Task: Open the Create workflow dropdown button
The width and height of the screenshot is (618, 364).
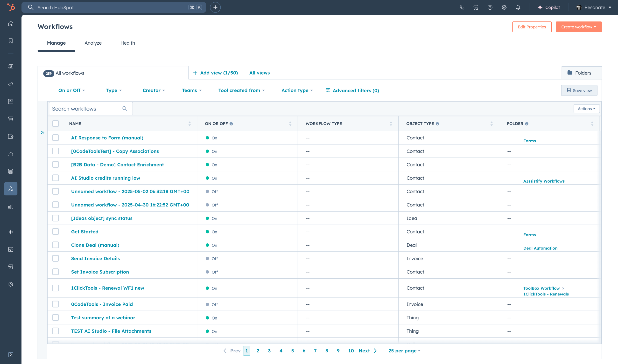Action: click(x=578, y=27)
